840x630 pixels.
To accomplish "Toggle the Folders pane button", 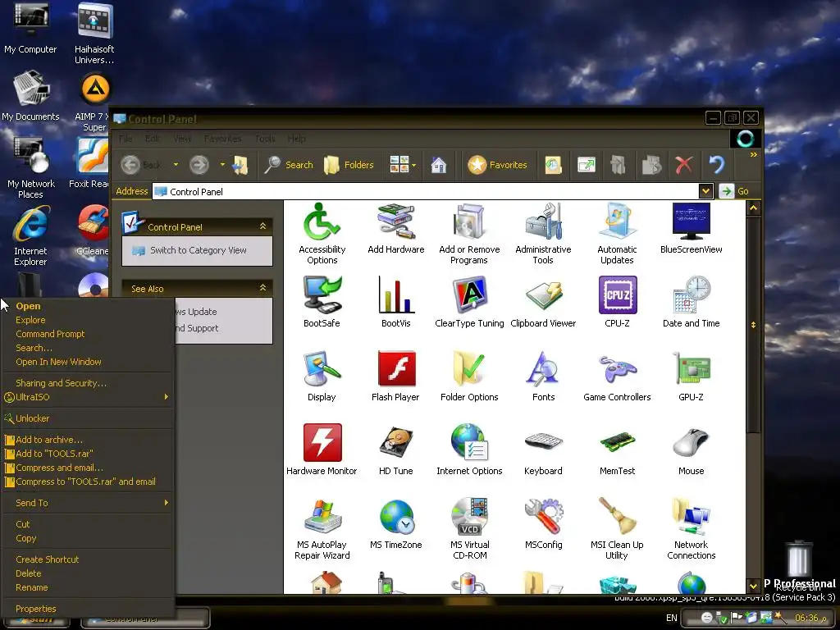I will [x=349, y=165].
